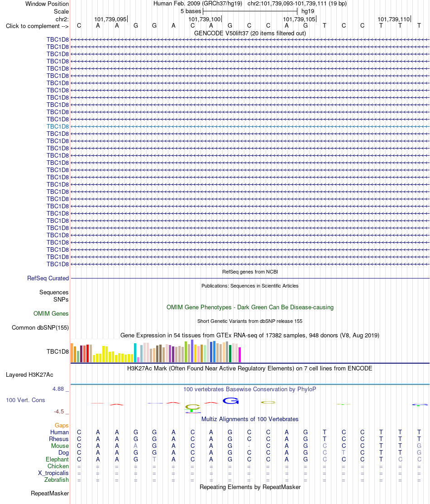Click the chr2:101,739,093-101,739,111 (19 bp) coordinates

click(297, 4)
